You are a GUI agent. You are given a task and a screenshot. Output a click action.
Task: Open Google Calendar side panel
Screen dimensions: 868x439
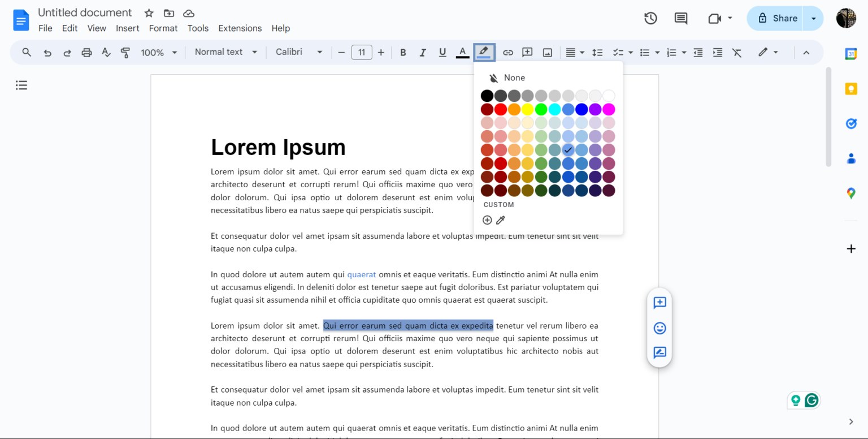[851, 54]
